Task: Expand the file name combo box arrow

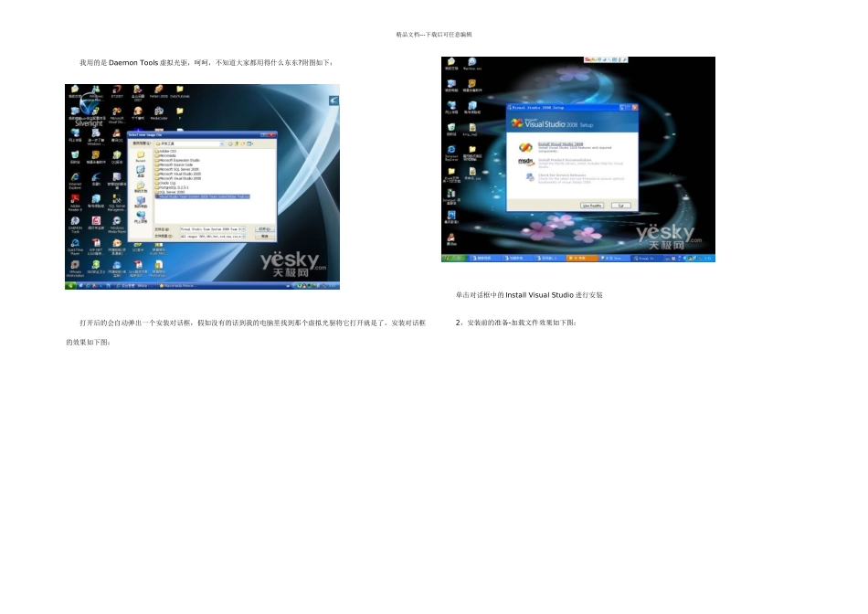Action: point(244,229)
